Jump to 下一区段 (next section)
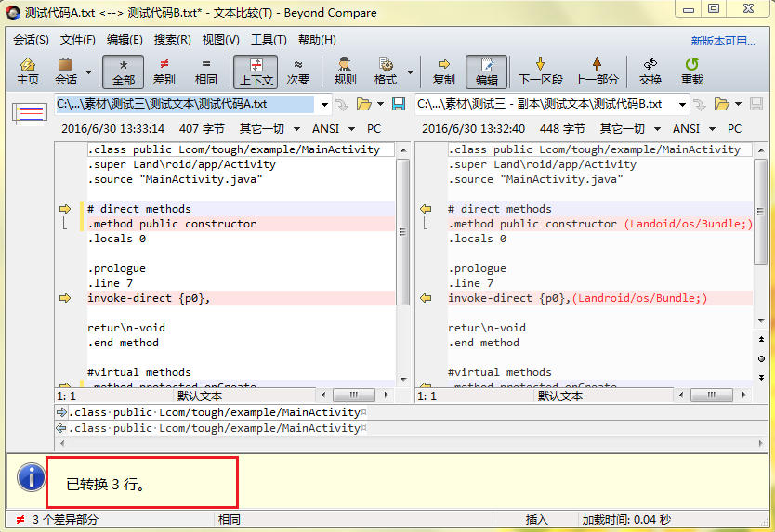Viewport: 775px width, 532px height. tap(540, 71)
